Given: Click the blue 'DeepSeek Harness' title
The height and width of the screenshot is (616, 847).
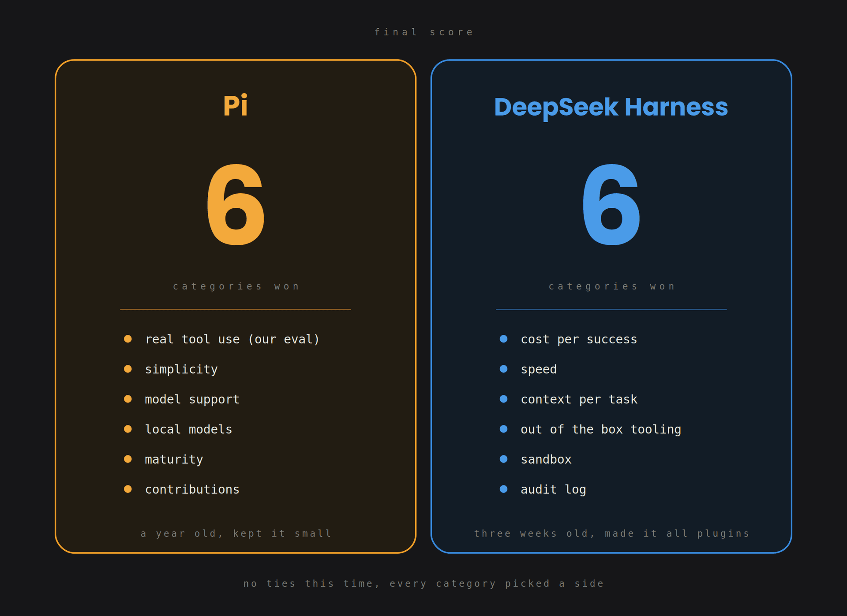Looking at the screenshot, I should [611, 107].
